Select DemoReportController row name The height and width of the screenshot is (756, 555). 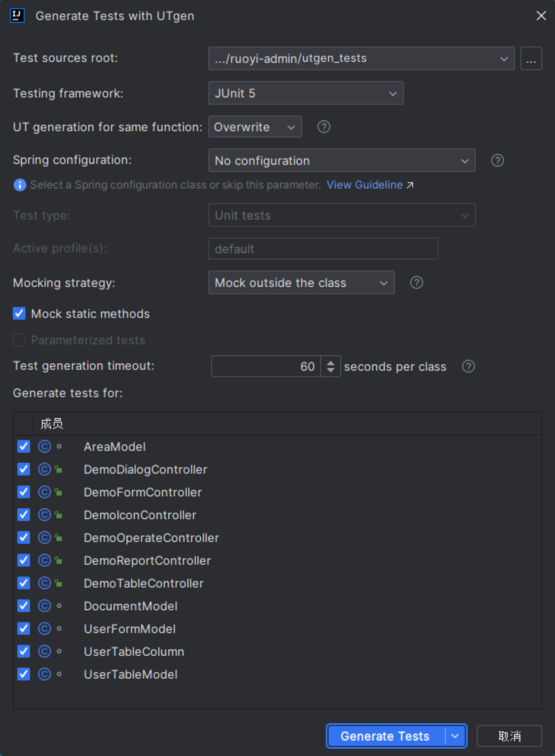tap(147, 561)
